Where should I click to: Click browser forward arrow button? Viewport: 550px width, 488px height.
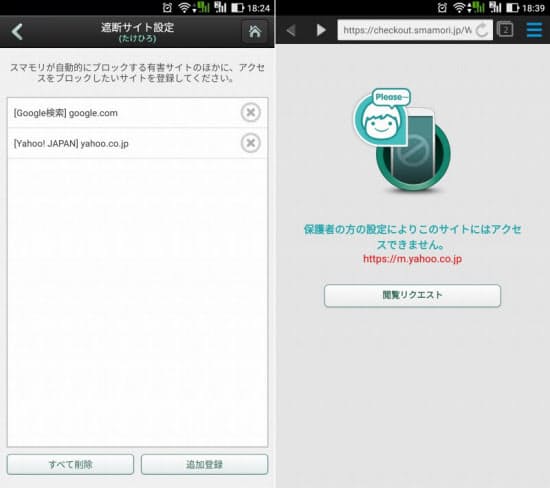pos(321,30)
